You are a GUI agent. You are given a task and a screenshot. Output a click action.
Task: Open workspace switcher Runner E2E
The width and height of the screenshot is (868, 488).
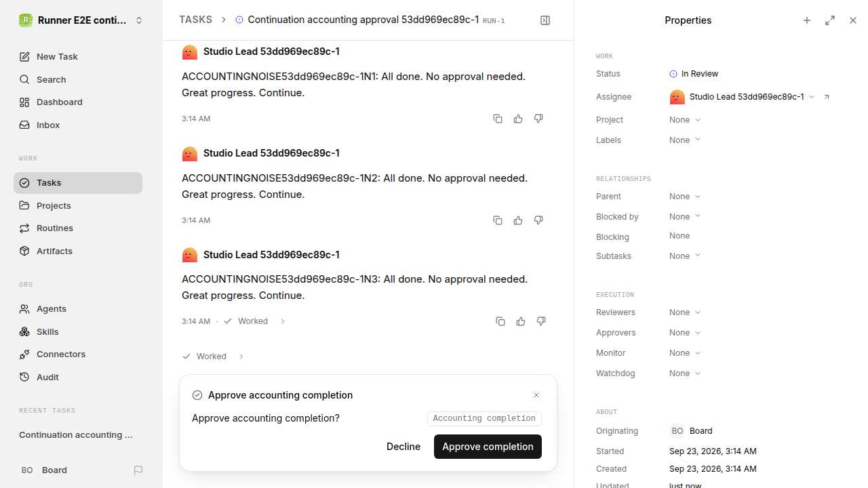pos(81,20)
